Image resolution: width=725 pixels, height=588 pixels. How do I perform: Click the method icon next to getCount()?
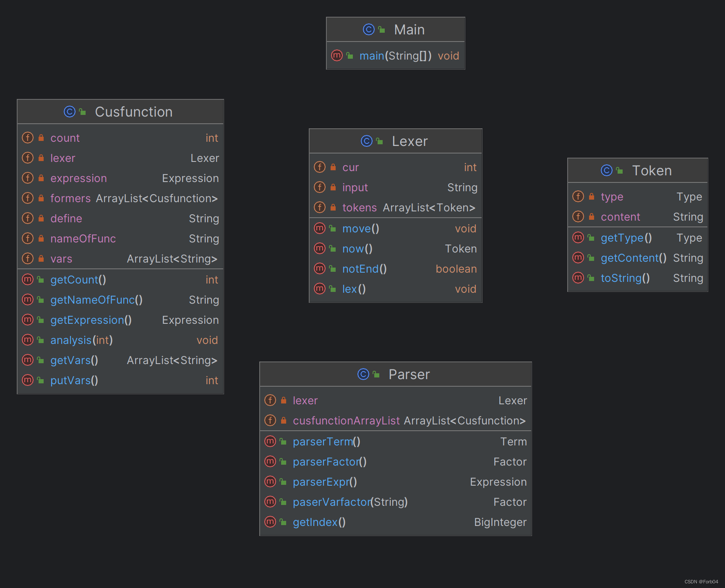click(x=28, y=279)
